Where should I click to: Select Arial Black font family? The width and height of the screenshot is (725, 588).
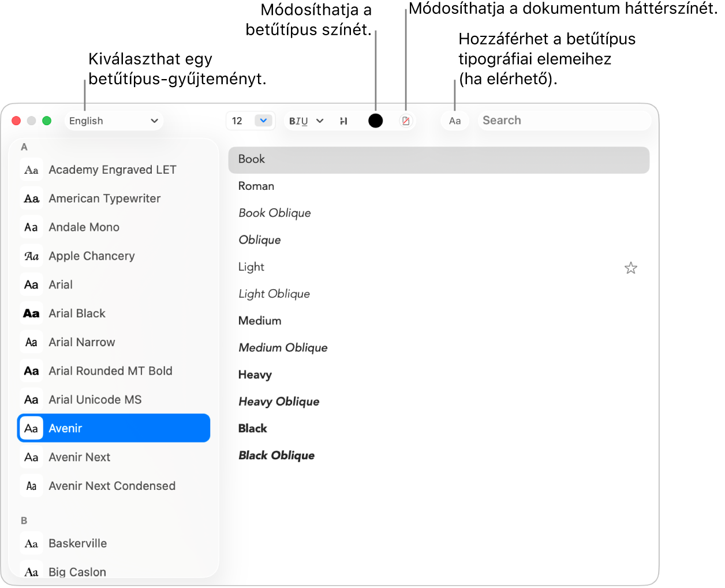point(114,313)
